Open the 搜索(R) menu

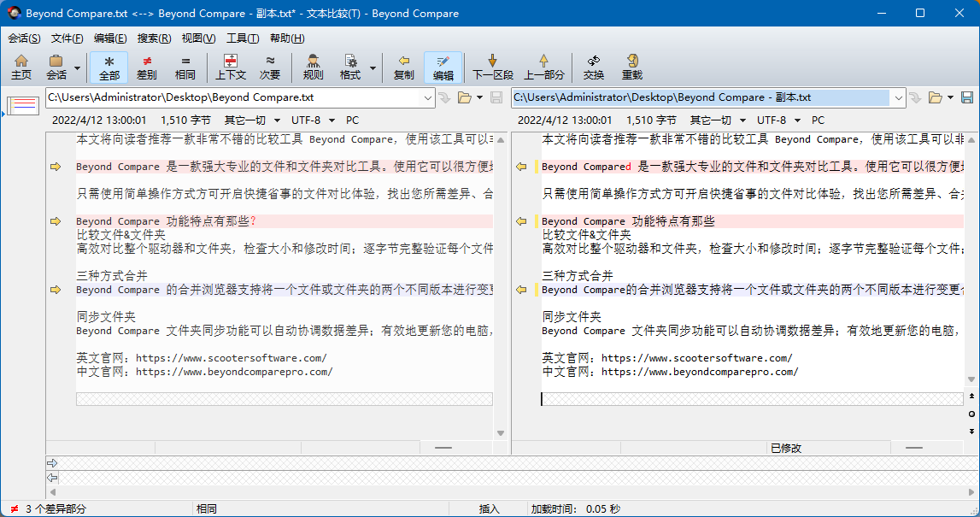point(154,38)
